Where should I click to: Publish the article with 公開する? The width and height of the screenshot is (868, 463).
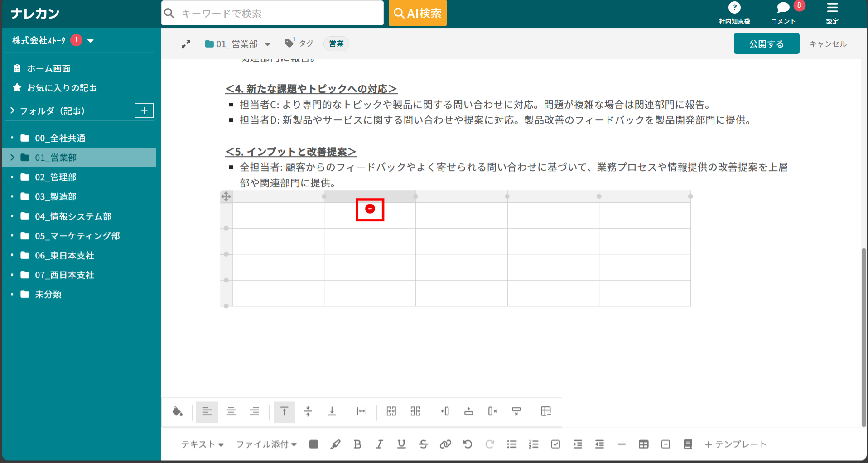pos(766,43)
